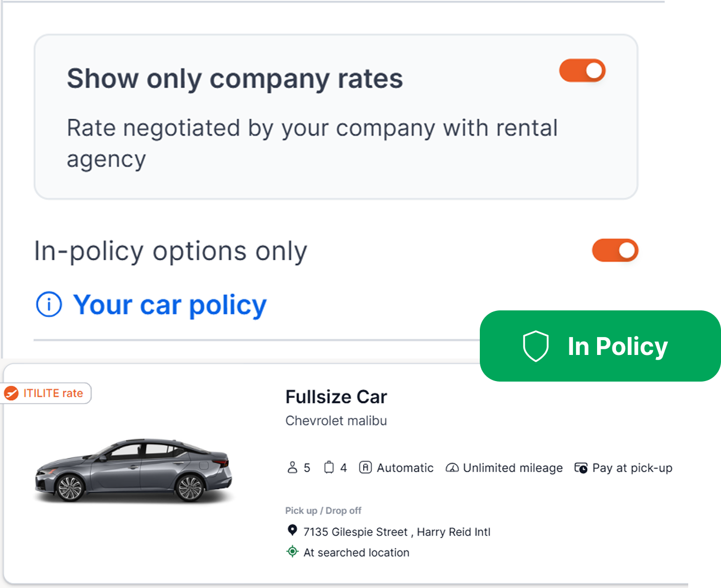Click the Fullsize Car heading

[336, 397]
